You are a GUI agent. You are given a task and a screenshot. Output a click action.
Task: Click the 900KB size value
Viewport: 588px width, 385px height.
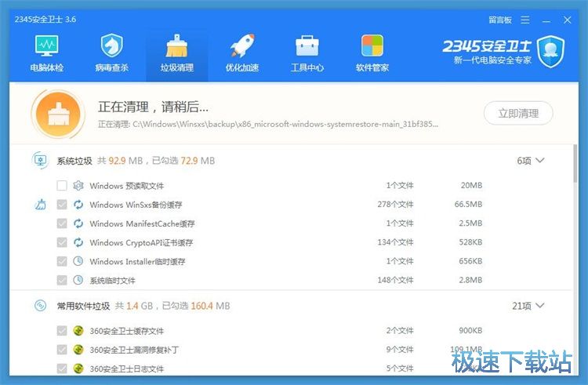[x=470, y=331]
